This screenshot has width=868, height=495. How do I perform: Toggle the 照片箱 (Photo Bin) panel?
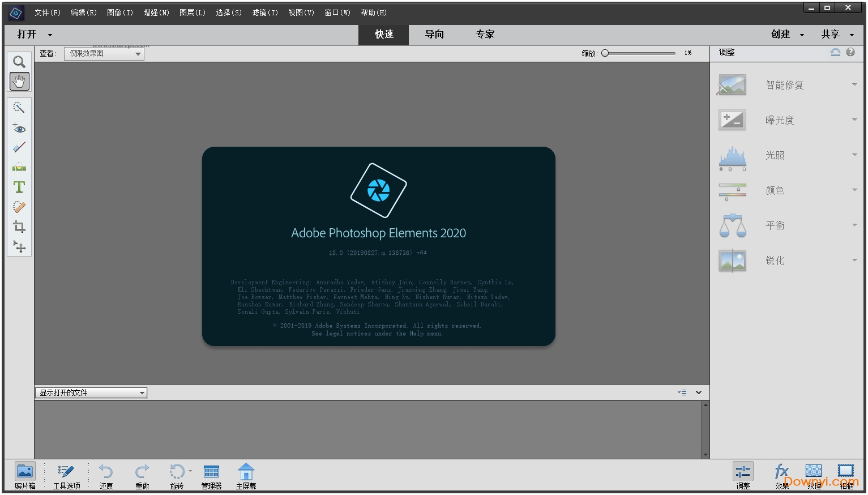point(24,476)
